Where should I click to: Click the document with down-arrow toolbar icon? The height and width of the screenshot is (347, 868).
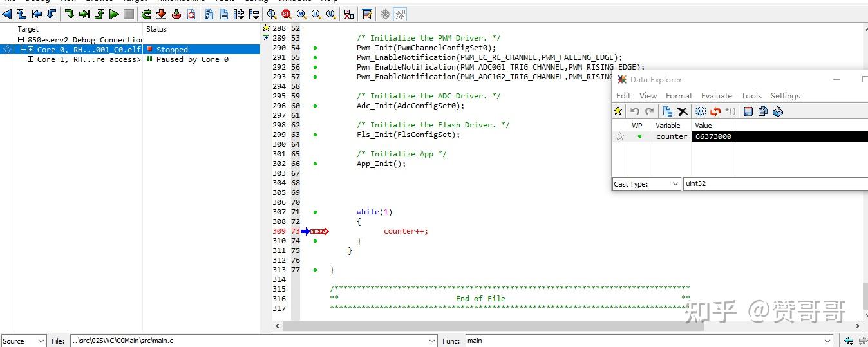[x=209, y=14]
